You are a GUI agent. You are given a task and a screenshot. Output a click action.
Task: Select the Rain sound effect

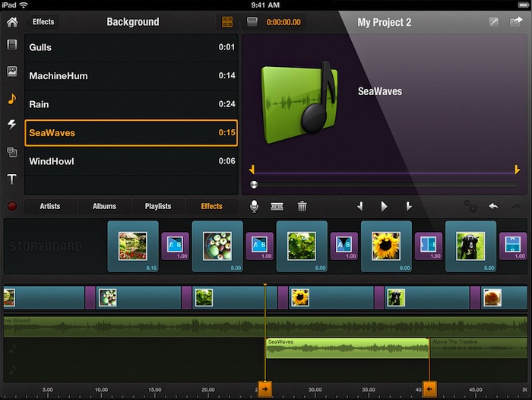click(131, 104)
